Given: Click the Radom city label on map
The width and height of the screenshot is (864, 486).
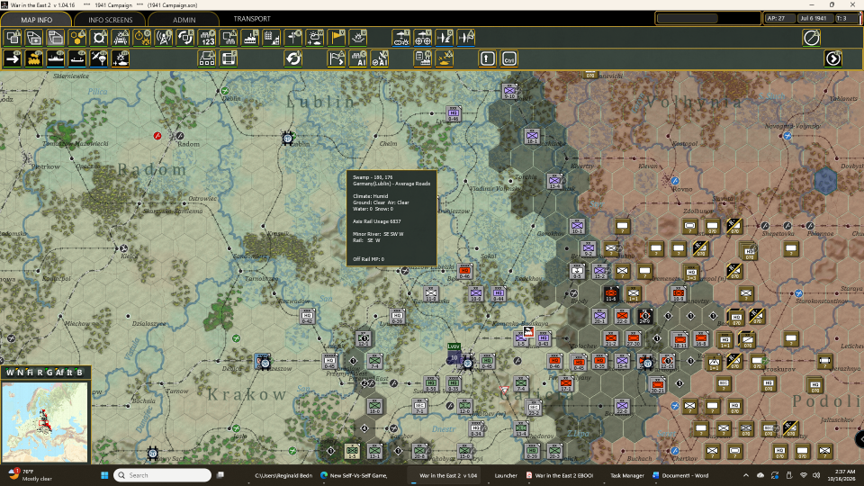Looking at the screenshot, I should [x=188, y=144].
